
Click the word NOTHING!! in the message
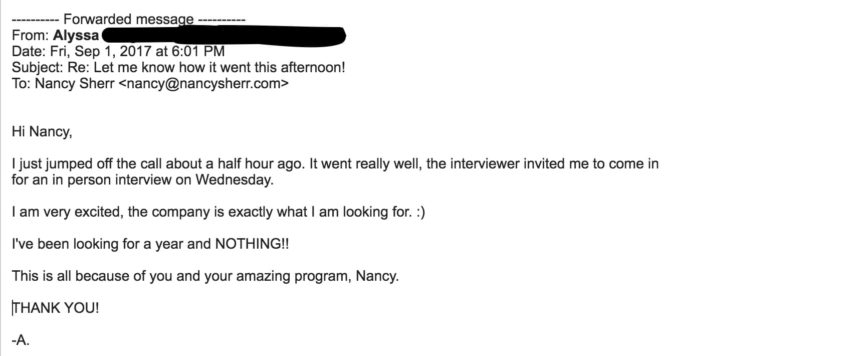pyautogui.click(x=252, y=244)
